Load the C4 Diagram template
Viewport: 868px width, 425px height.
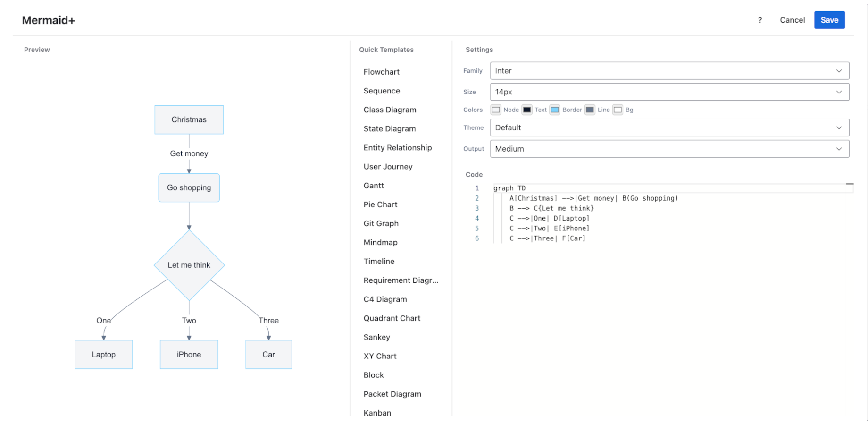pos(385,299)
